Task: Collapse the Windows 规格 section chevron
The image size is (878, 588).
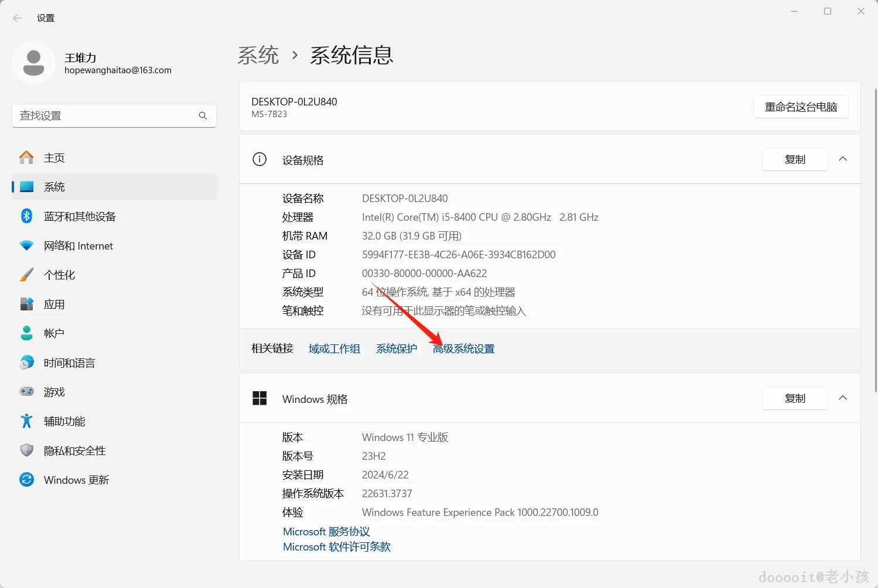Action: click(x=843, y=398)
